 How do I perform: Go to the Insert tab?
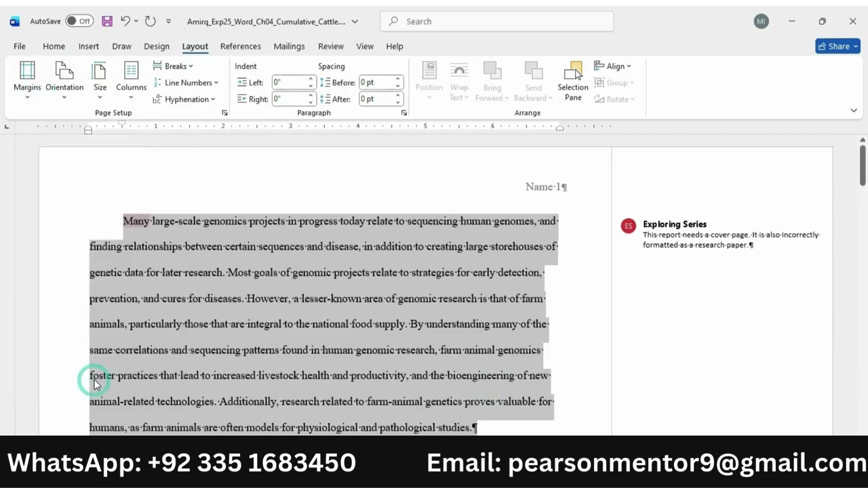tap(89, 46)
